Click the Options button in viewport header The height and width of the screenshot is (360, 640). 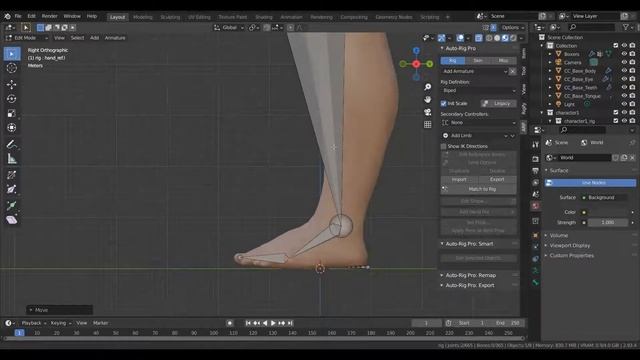[513, 28]
